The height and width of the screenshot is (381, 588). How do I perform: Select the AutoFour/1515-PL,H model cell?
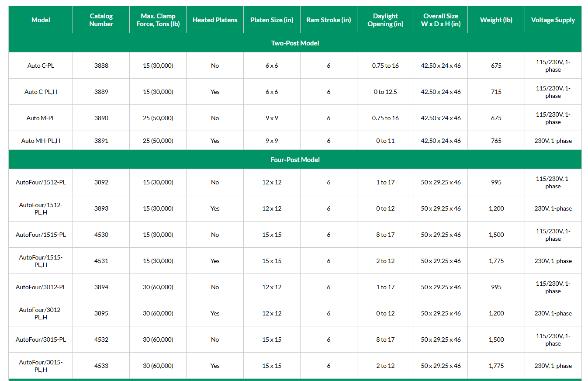pyautogui.click(x=41, y=261)
